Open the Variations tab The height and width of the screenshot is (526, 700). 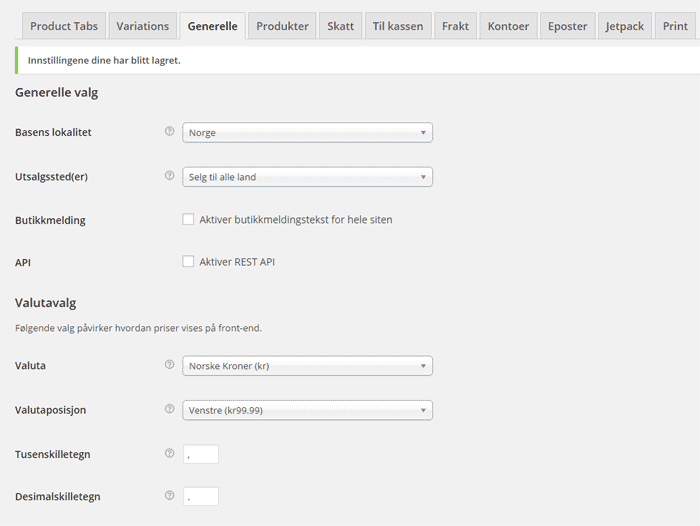tap(142, 26)
